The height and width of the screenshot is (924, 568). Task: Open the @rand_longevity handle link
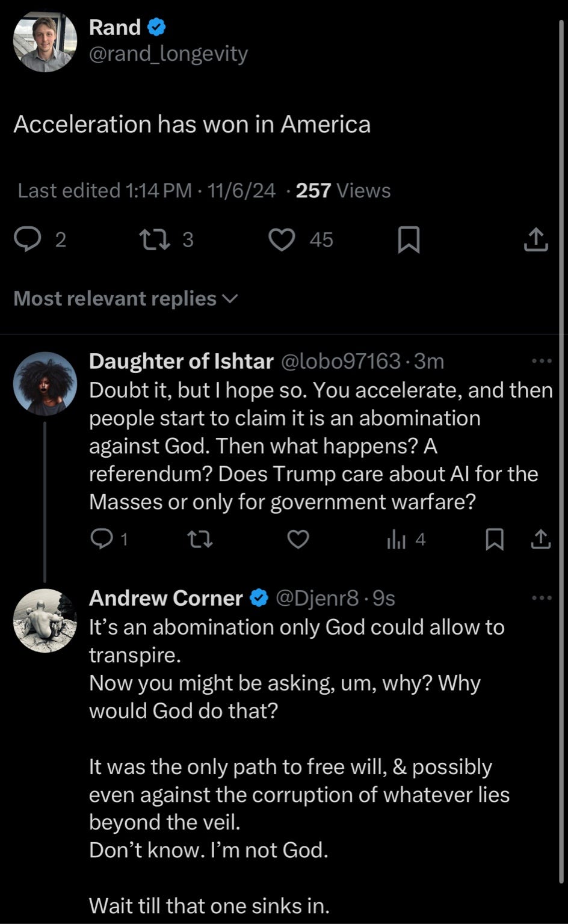pyautogui.click(x=168, y=54)
